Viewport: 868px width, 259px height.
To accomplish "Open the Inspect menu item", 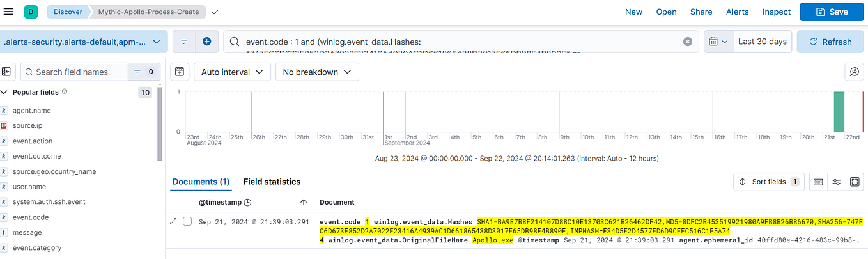I will click(777, 12).
